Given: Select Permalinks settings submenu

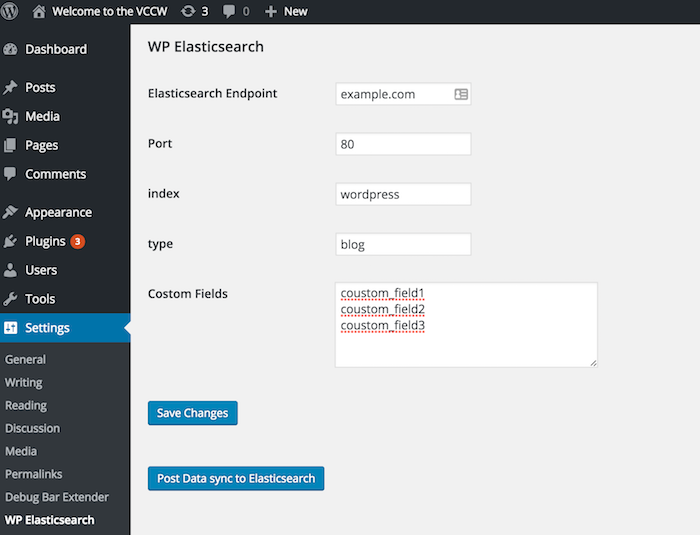Looking at the screenshot, I should (32, 474).
